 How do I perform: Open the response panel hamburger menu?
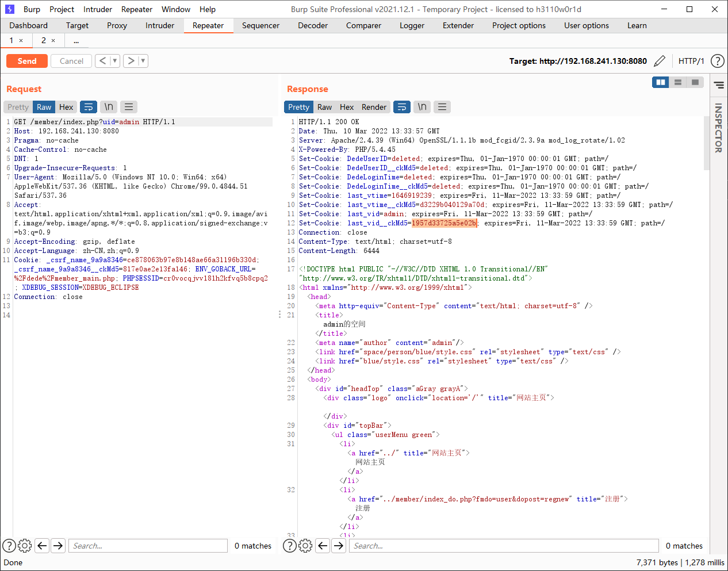(442, 107)
